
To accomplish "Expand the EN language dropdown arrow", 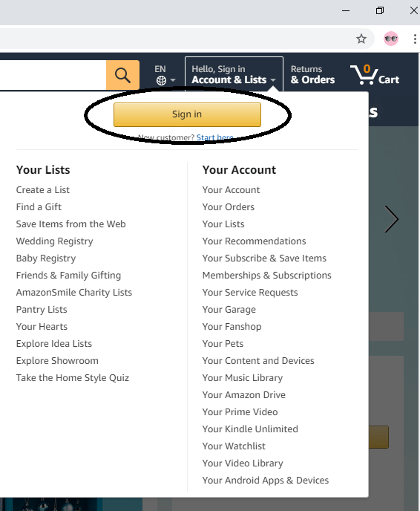I will pyautogui.click(x=173, y=80).
